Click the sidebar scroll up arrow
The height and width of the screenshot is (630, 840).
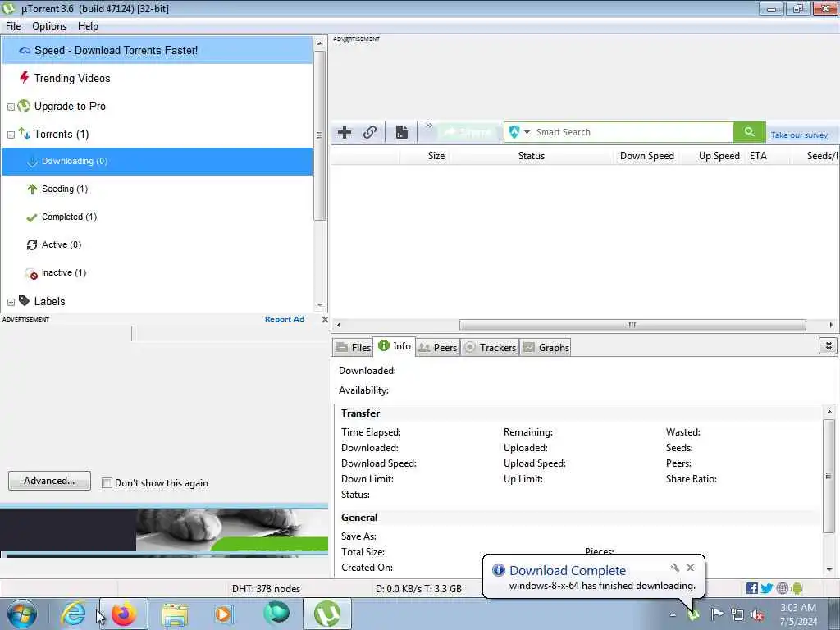pyautogui.click(x=320, y=43)
